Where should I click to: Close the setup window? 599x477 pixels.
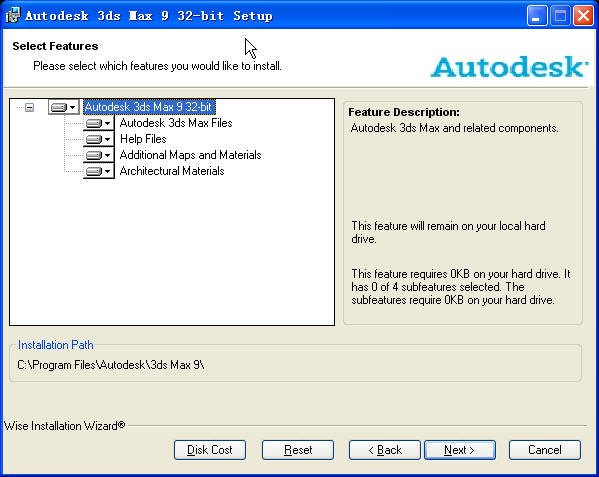[x=583, y=16]
